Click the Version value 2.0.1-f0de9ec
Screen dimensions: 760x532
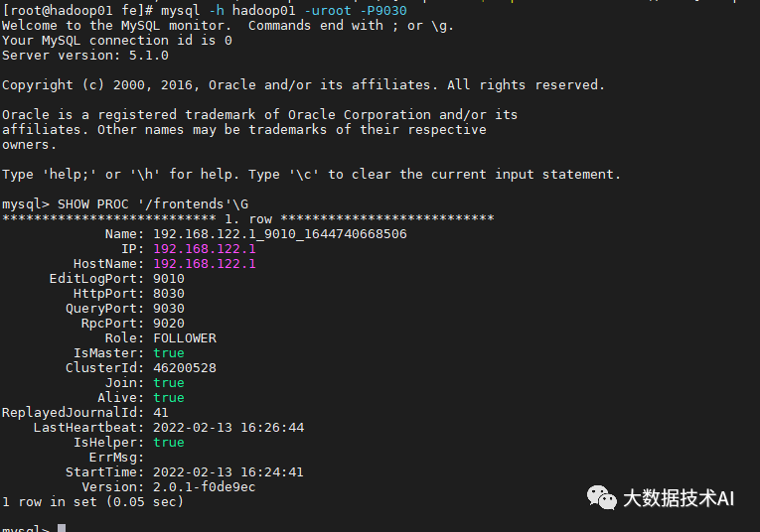(204, 487)
